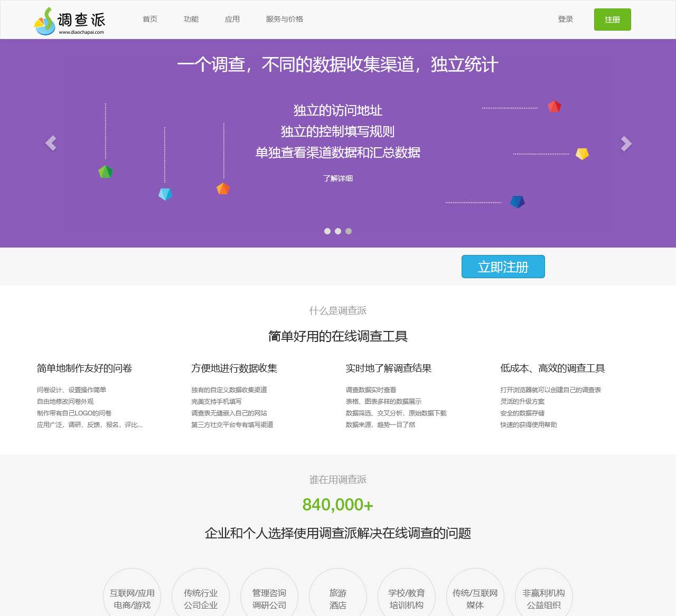Click the 谁在用调查派 subtitle

338,480
